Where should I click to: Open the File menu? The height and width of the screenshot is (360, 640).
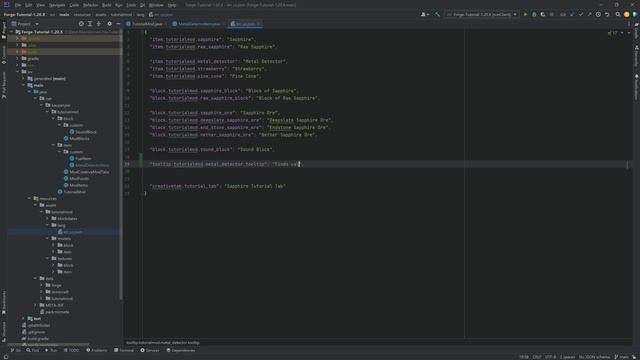[18, 5]
